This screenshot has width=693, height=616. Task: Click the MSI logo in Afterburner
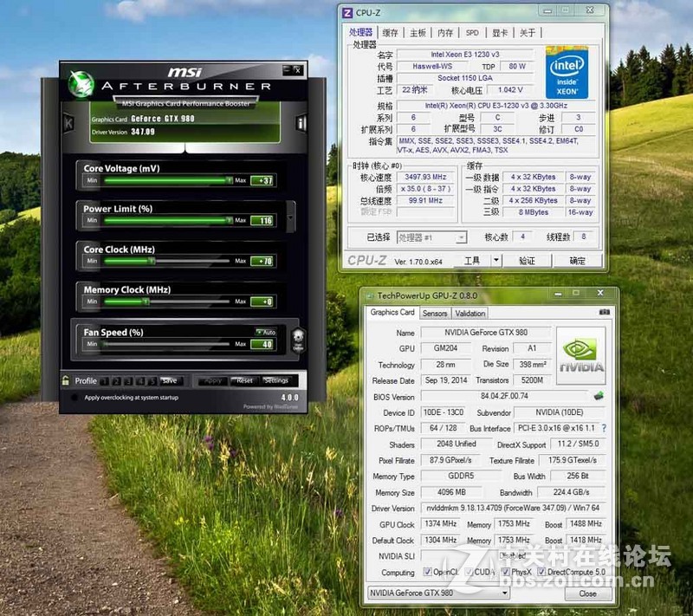click(x=186, y=70)
